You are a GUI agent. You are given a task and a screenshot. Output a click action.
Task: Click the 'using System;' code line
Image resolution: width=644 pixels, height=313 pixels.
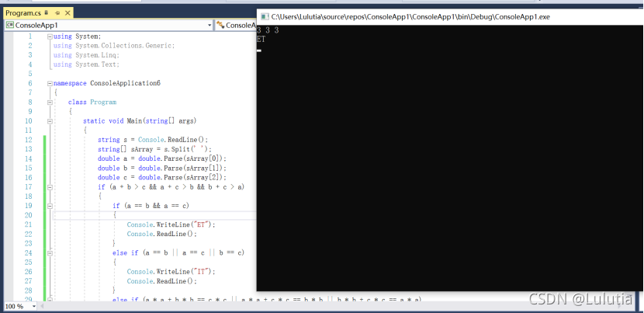77,37
